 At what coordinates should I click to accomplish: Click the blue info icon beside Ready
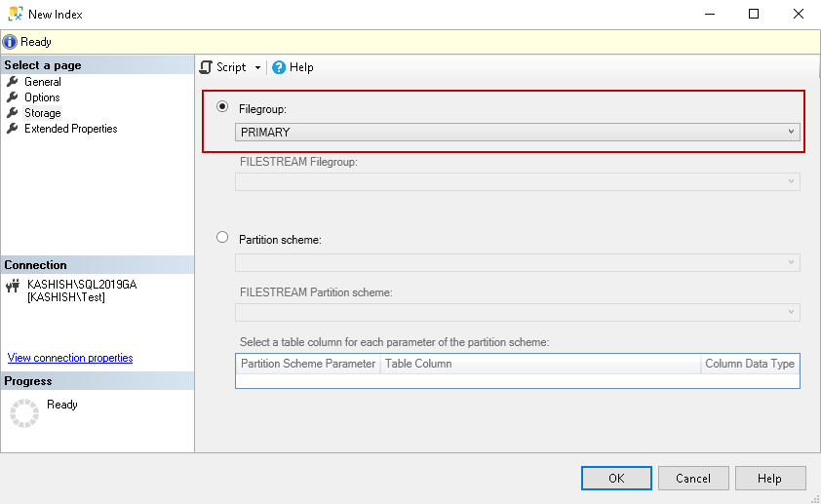[10, 42]
